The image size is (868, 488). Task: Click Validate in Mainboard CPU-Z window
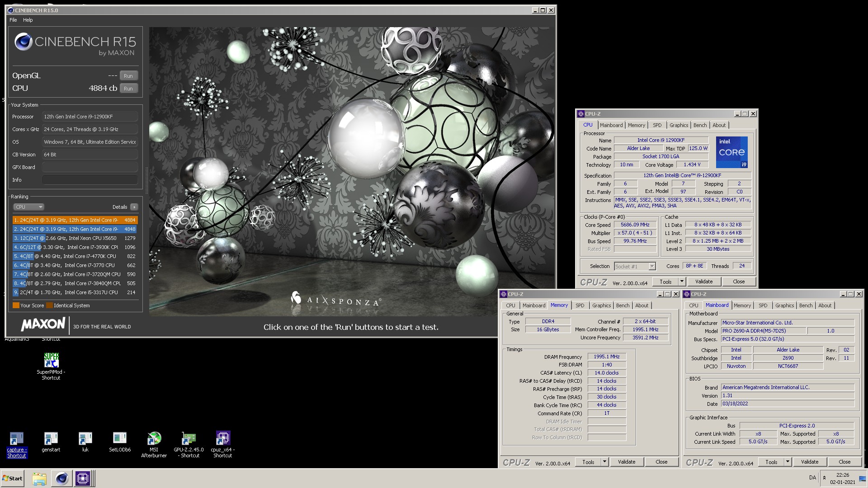click(810, 462)
